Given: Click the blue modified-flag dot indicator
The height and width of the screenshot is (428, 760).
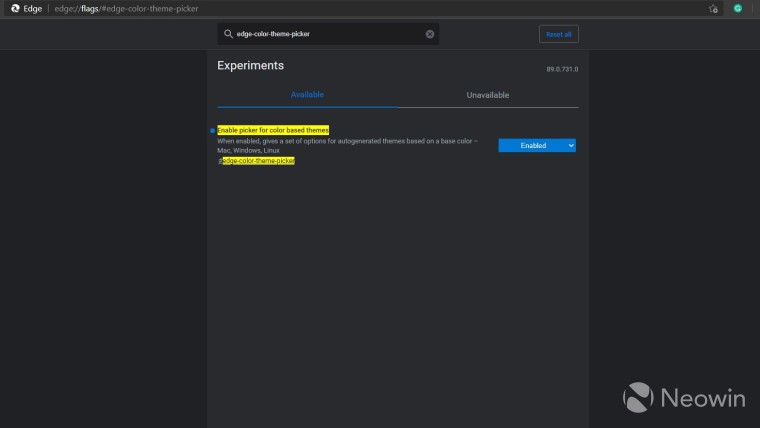Looking at the screenshot, I should 212,130.
